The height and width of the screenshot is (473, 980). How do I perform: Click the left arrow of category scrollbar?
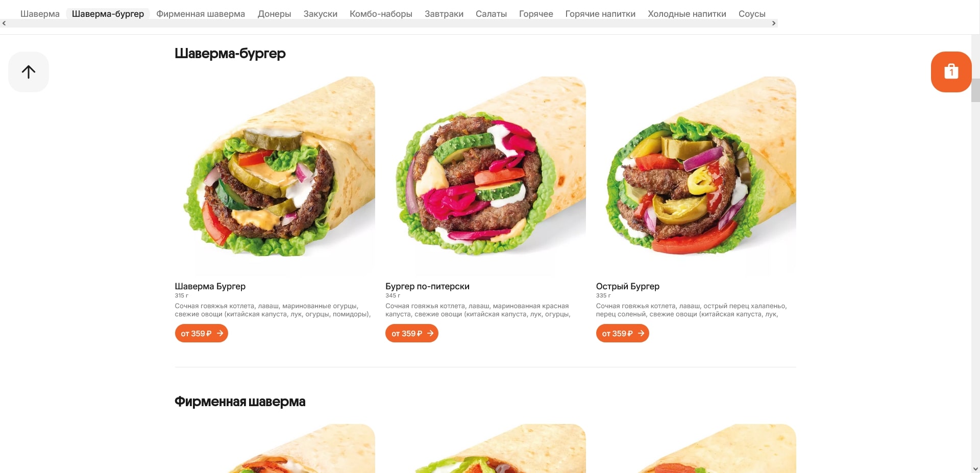pyautogui.click(x=4, y=23)
